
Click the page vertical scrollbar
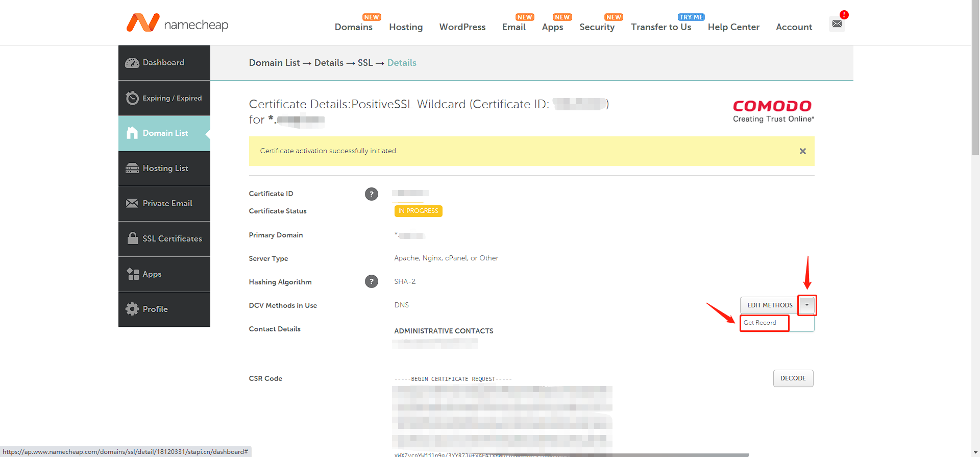976,228
